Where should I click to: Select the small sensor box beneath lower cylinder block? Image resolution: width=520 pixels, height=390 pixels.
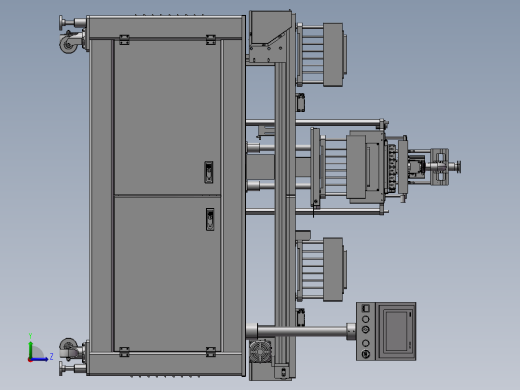[301, 317]
